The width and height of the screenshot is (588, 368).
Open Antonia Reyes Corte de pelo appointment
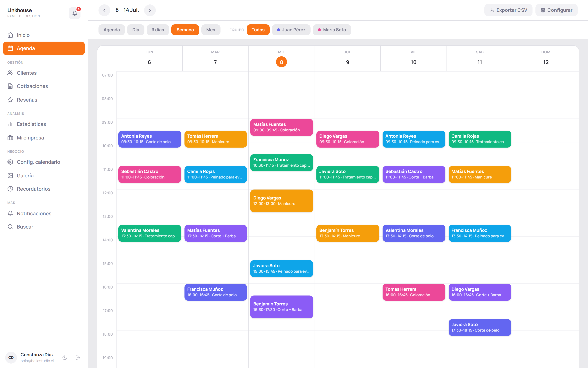[x=150, y=139]
